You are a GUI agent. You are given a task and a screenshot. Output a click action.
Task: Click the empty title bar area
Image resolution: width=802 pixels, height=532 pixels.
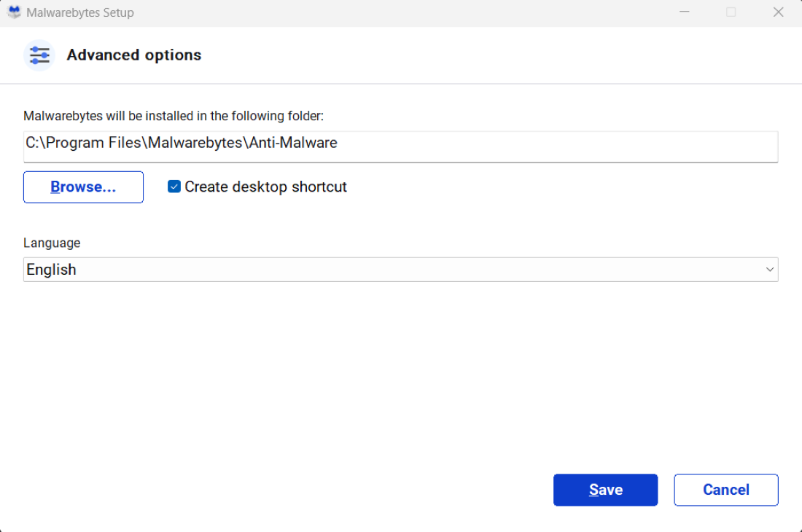tap(401, 12)
